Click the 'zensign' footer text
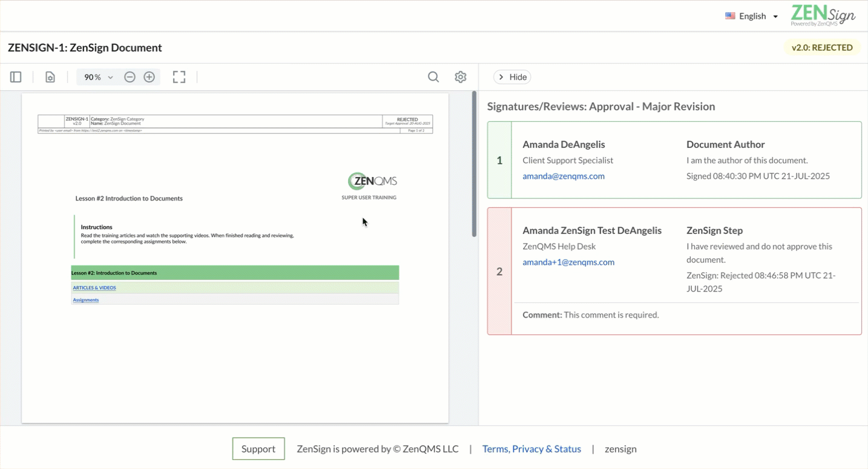The image size is (868, 469). [620, 449]
